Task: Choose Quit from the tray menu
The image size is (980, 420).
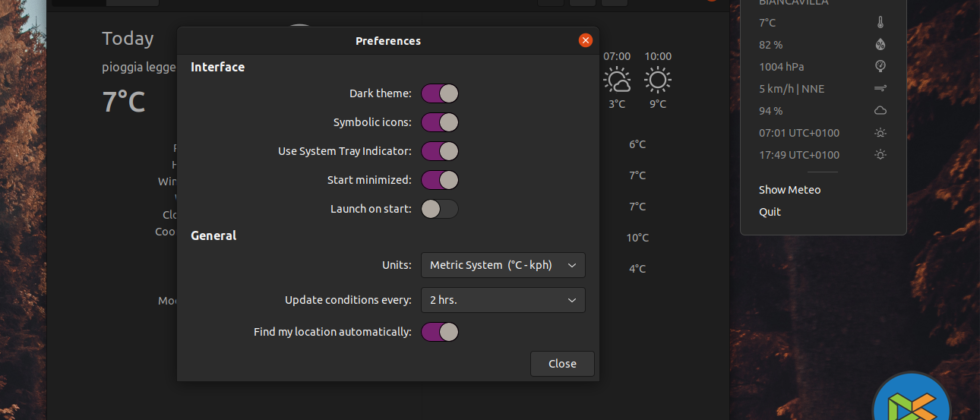Action: pos(770,212)
